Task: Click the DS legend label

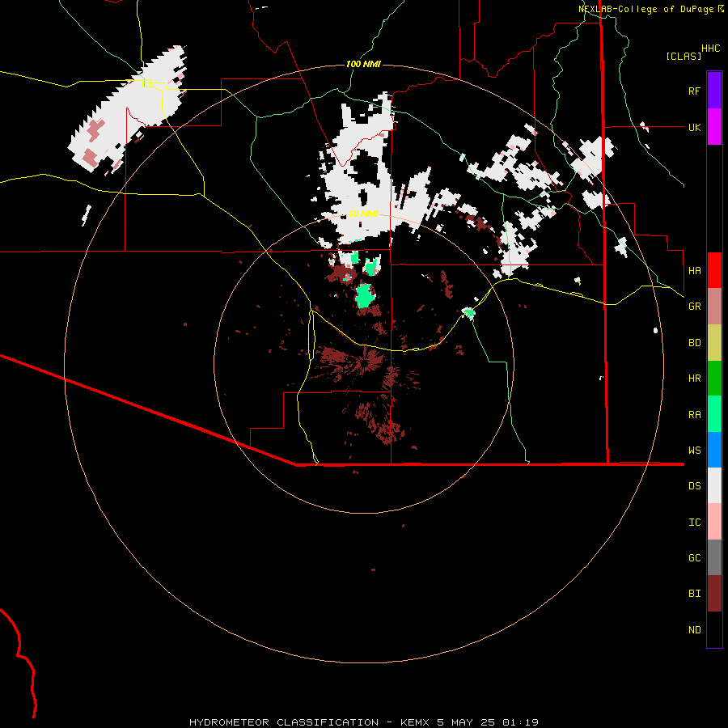Action: pos(694,486)
